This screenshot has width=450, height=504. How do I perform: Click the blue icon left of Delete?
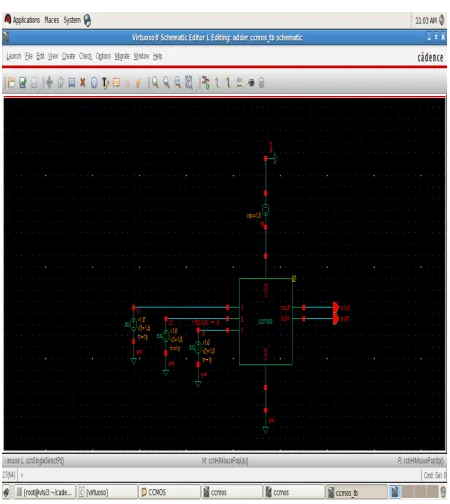tap(72, 82)
